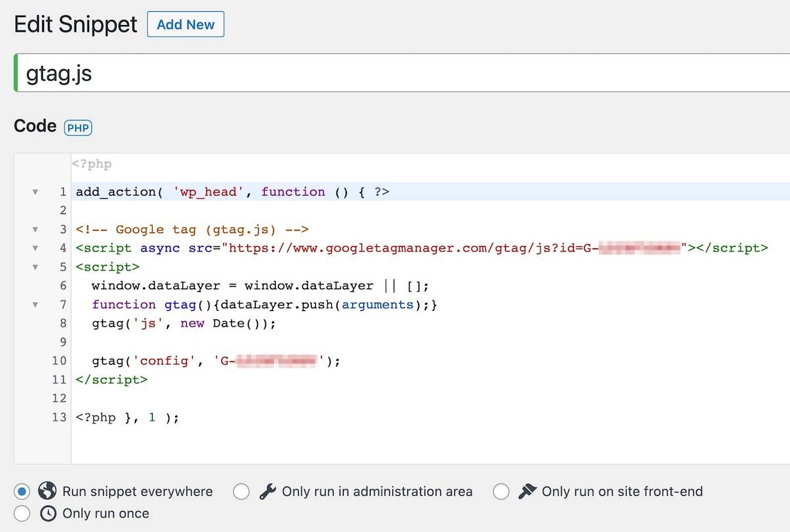Viewport: 790px width, 532px height.
Task: Select Only run on site front-end
Action: [500, 492]
